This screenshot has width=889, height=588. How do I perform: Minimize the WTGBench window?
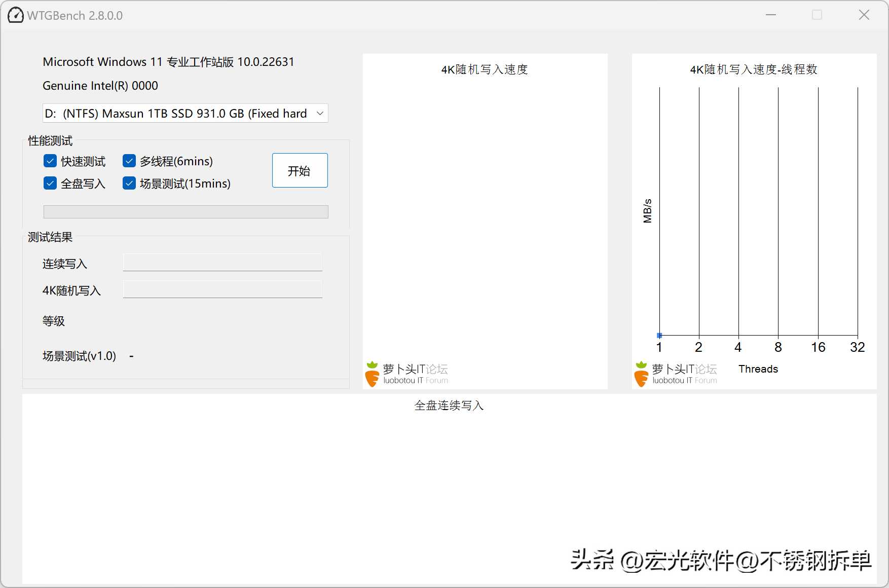pyautogui.click(x=771, y=15)
